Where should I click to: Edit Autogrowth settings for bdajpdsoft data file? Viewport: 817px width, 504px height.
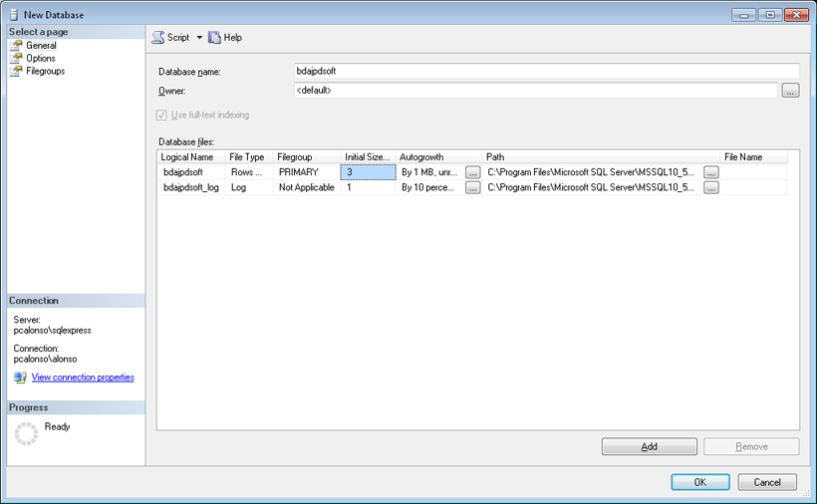(x=472, y=172)
